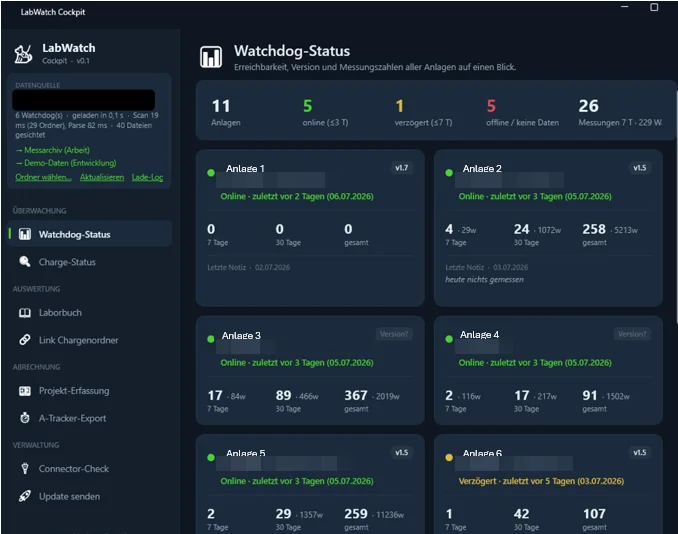
Task: Click 'Letzte Notiz · 02.07.2026' in Anlage 1
Action: pyautogui.click(x=249, y=267)
